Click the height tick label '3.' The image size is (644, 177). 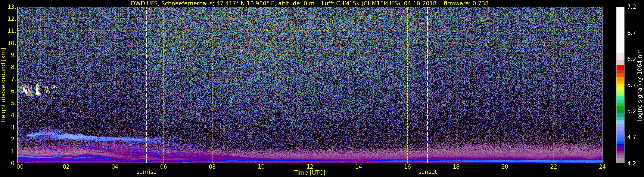pyautogui.click(x=13, y=127)
